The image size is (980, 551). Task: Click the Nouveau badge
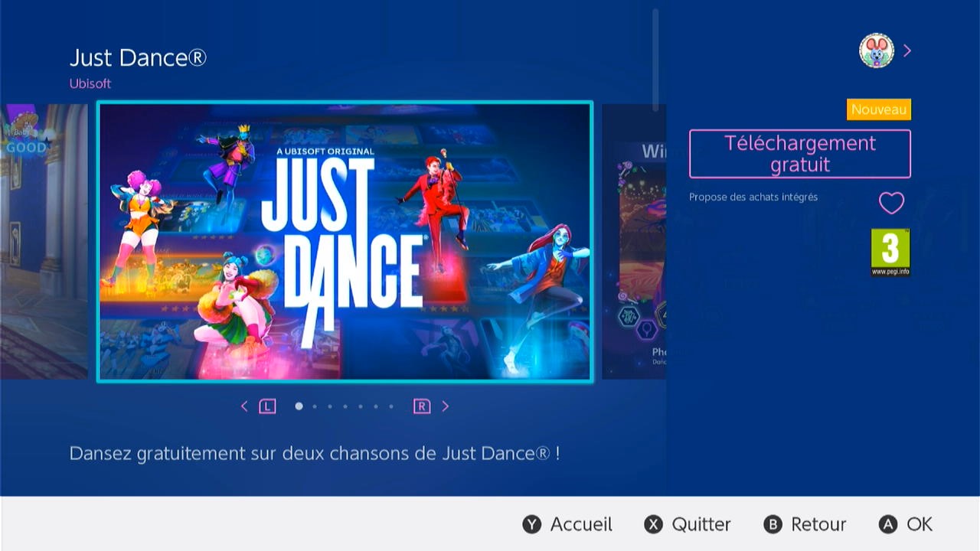point(879,109)
